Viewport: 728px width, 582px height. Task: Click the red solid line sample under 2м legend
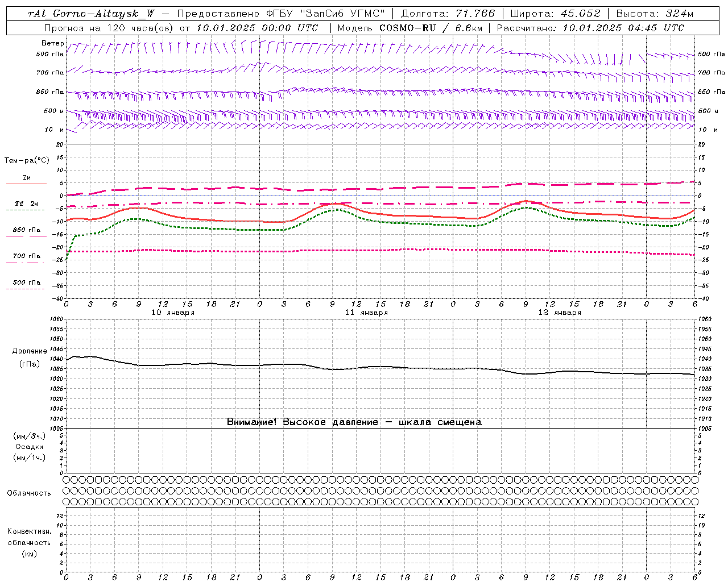click(x=26, y=184)
